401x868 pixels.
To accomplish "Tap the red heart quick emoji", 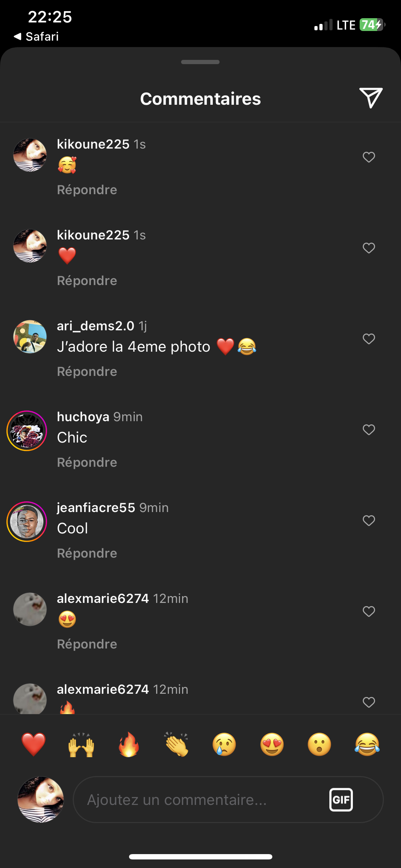I will tap(34, 744).
